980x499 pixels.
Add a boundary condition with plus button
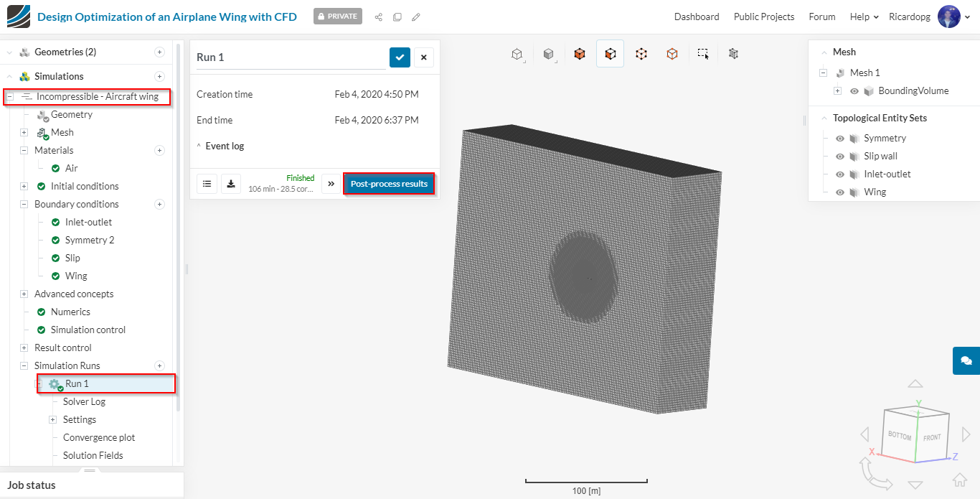[x=159, y=204]
